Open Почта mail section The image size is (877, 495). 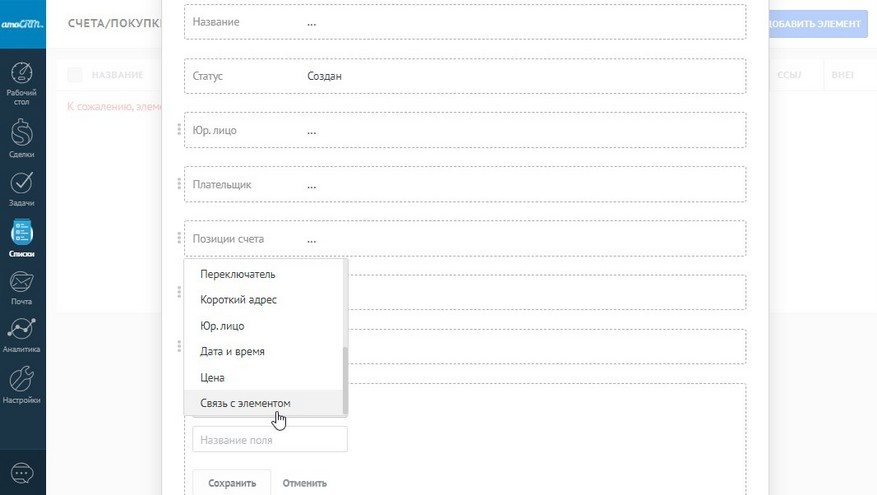(22, 286)
